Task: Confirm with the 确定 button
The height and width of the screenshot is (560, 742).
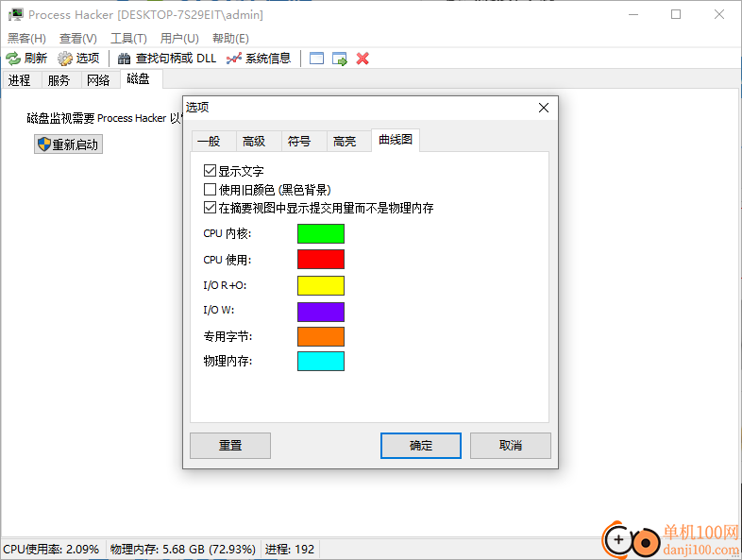Action: [x=421, y=446]
